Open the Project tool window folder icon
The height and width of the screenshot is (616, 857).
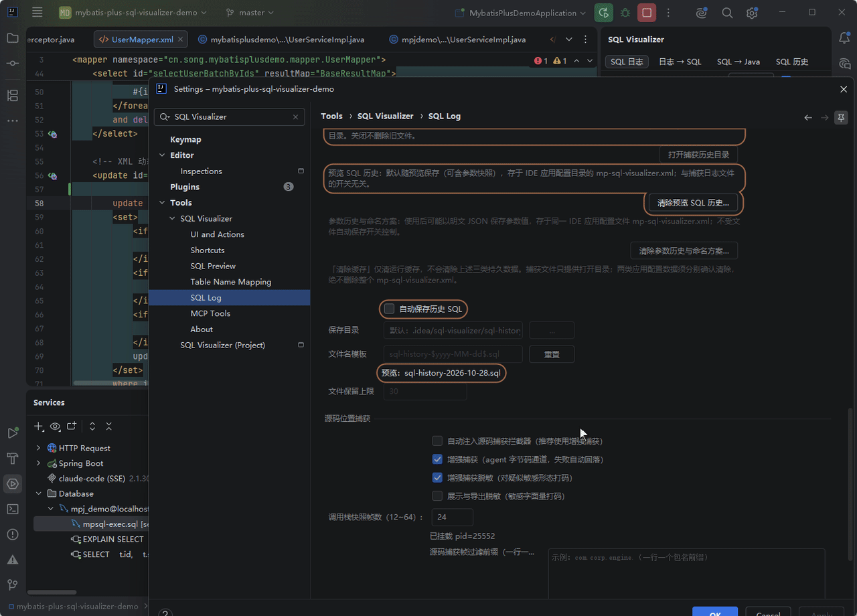(13, 38)
